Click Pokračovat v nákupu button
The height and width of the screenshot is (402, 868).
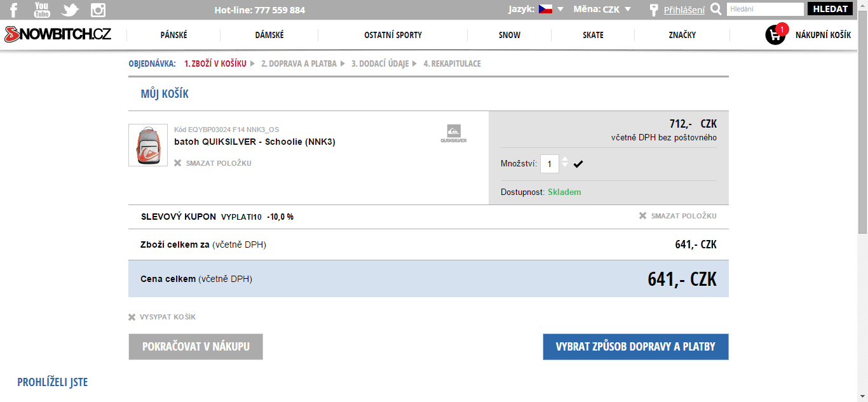[x=196, y=347]
